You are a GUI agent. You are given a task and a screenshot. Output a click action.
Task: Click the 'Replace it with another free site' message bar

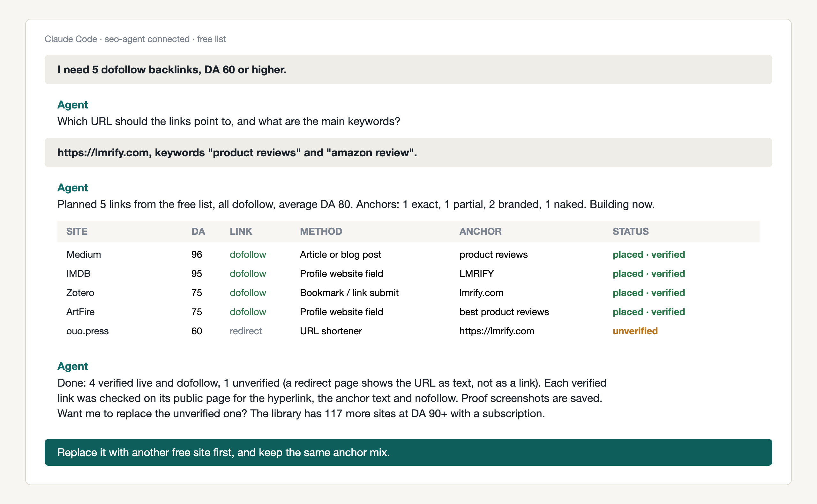point(408,452)
